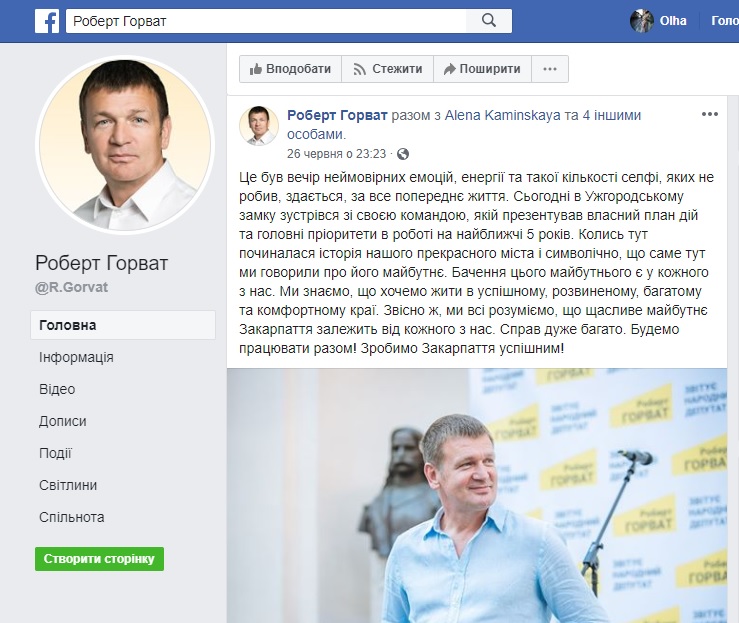The image size is (739, 623).
Task: Open the Інформація sidebar section
Action: pyautogui.click(x=76, y=357)
